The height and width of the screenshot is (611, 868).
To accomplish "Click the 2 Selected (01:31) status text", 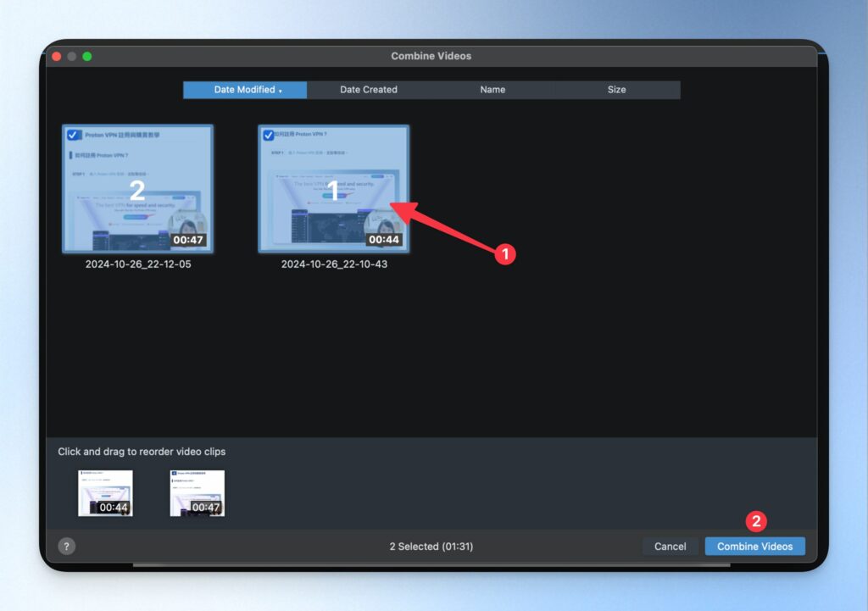I will pyautogui.click(x=431, y=547).
